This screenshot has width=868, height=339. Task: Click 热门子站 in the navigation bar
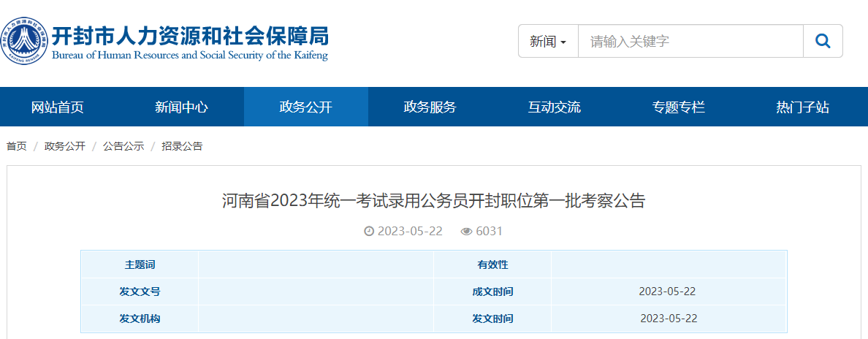click(x=802, y=107)
